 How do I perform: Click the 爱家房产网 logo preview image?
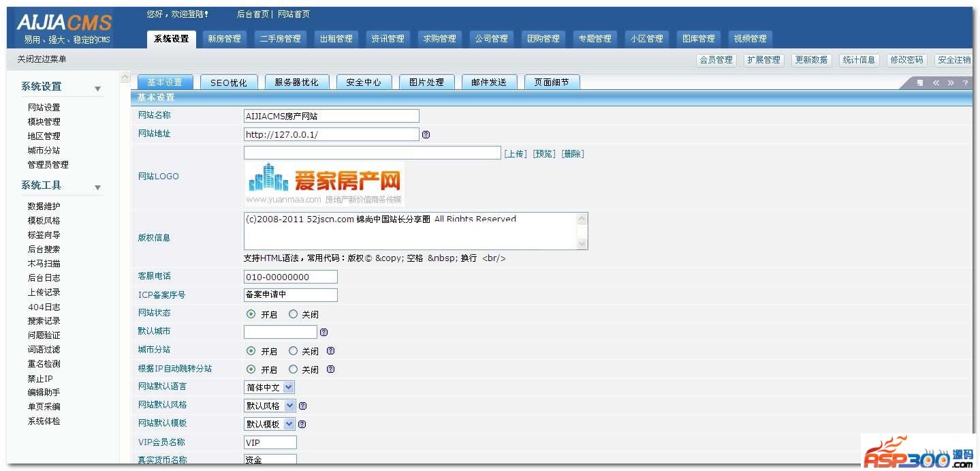[324, 184]
